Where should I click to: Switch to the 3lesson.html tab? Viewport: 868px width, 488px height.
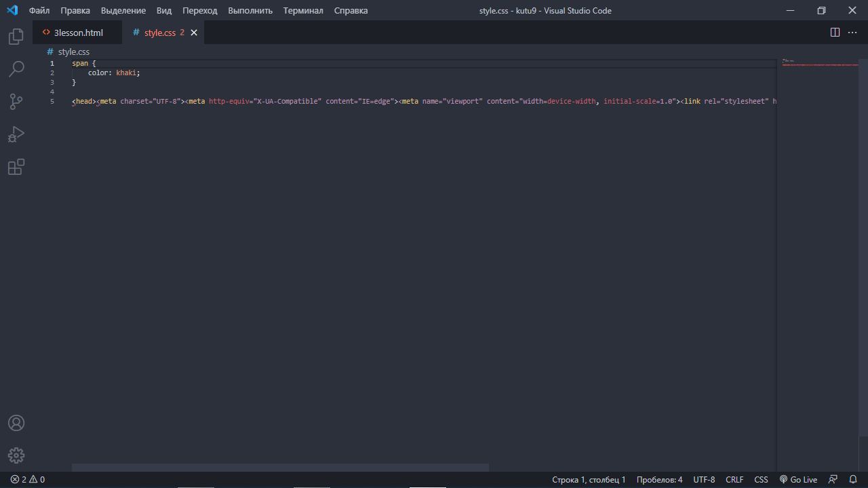(78, 33)
